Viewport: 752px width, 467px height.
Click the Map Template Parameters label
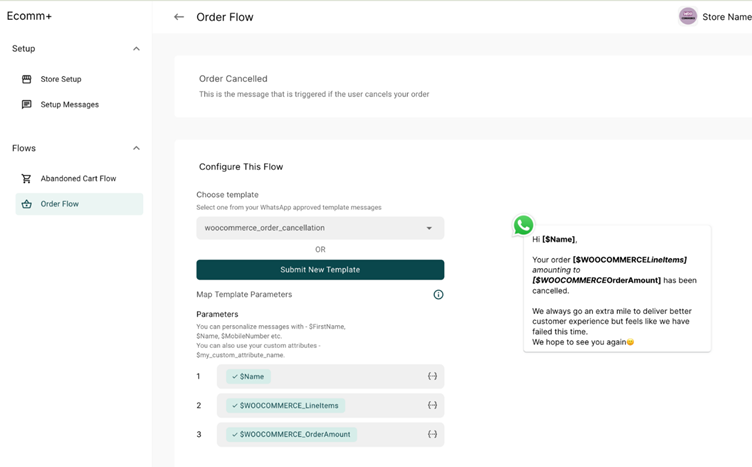tap(244, 294)
